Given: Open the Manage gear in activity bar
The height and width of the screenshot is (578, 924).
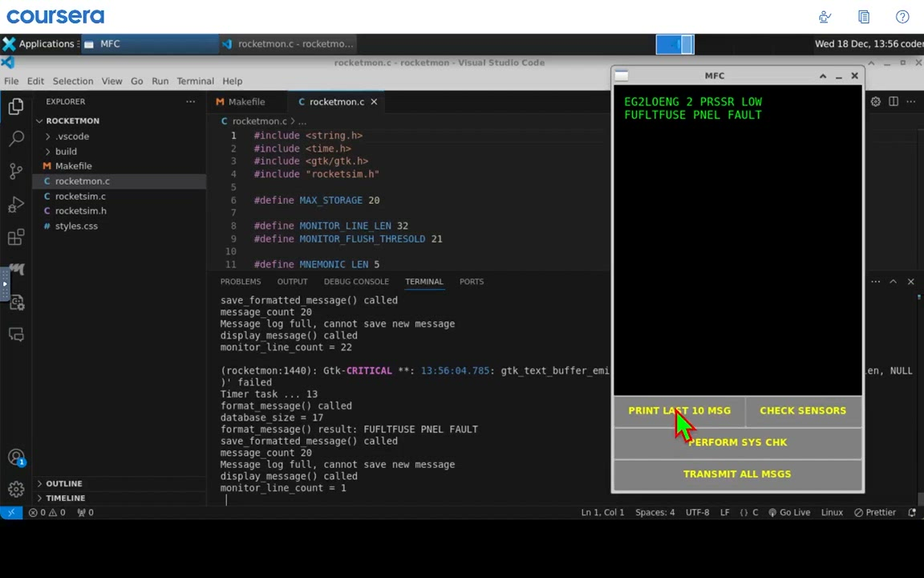Looking at the screenshot, I should tap(16, 489).
